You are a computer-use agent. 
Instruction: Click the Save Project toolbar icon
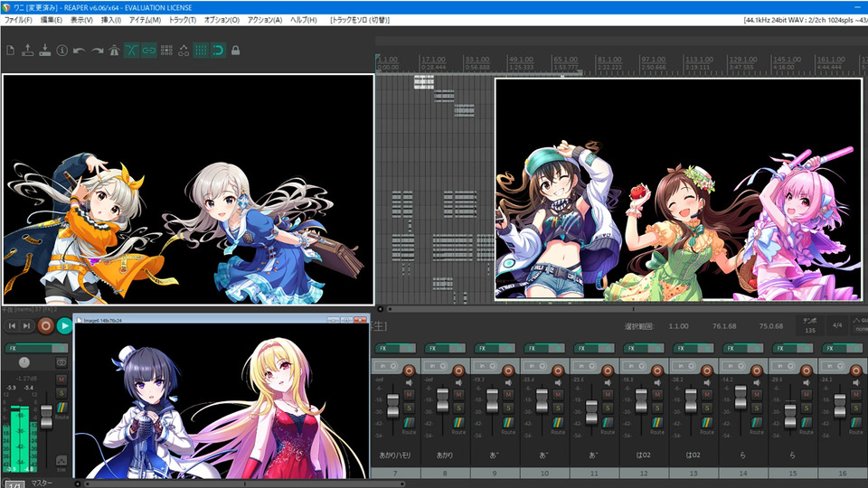tap(45, 51)
